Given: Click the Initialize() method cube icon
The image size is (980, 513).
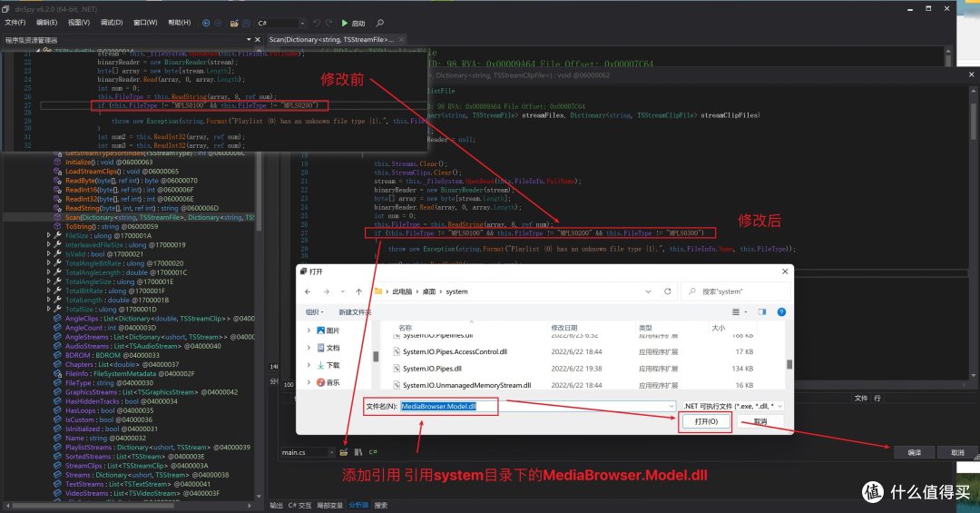Looking at the screenshot, I should pyautogui.click(x=57, y=162).
